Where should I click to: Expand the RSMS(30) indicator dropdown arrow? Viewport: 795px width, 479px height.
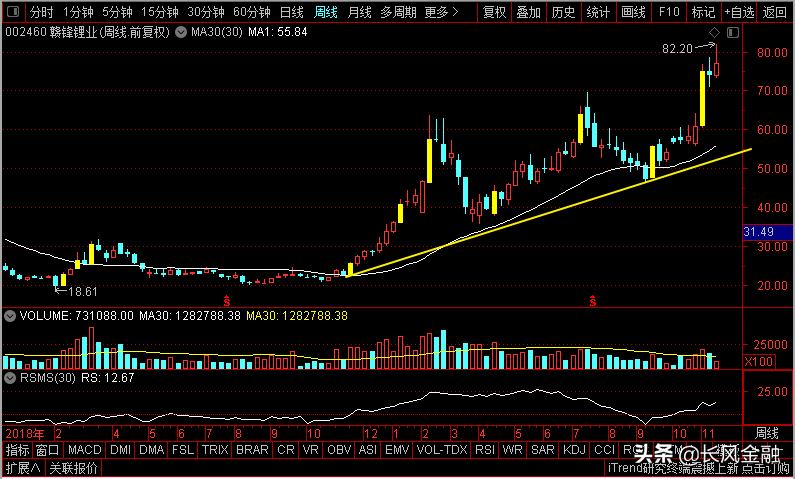point(10,378)
